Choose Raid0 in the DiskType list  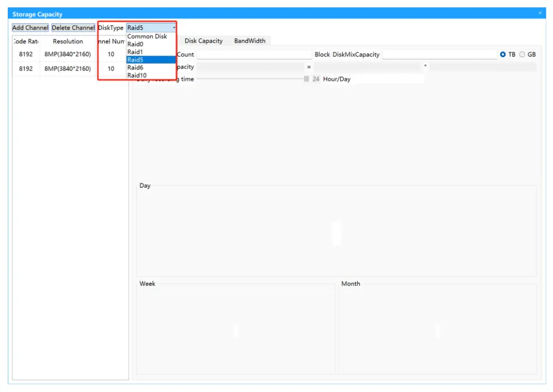click(151, 44)
